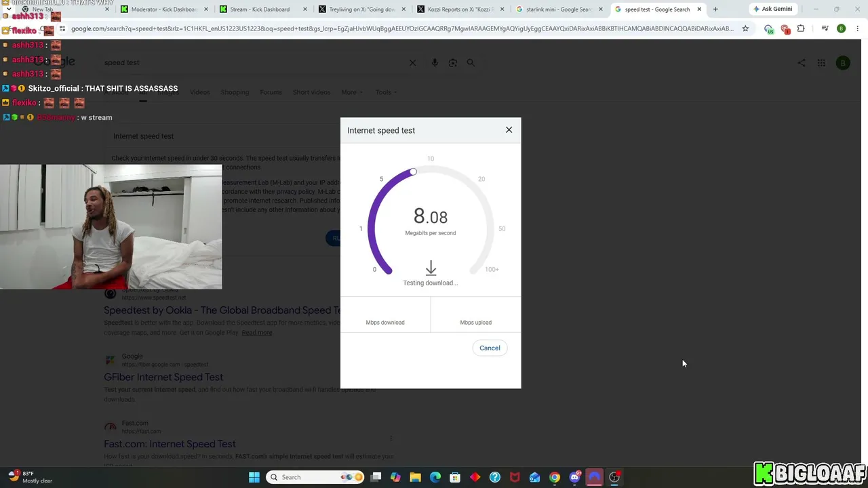Open the Get Help question-mark app
The height and width of the screenshot is (488, 868).
point(495,477)
